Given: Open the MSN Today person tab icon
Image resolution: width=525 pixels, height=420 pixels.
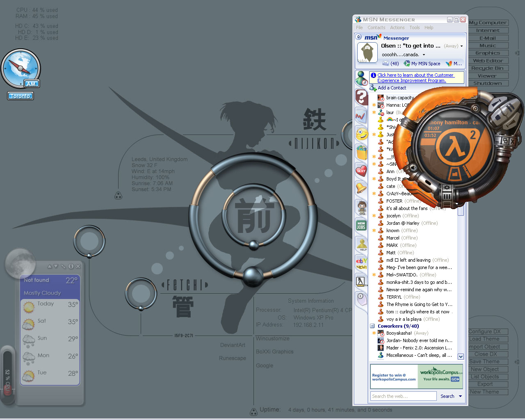Looking at the screenshot, I should [x=361, y=78].
